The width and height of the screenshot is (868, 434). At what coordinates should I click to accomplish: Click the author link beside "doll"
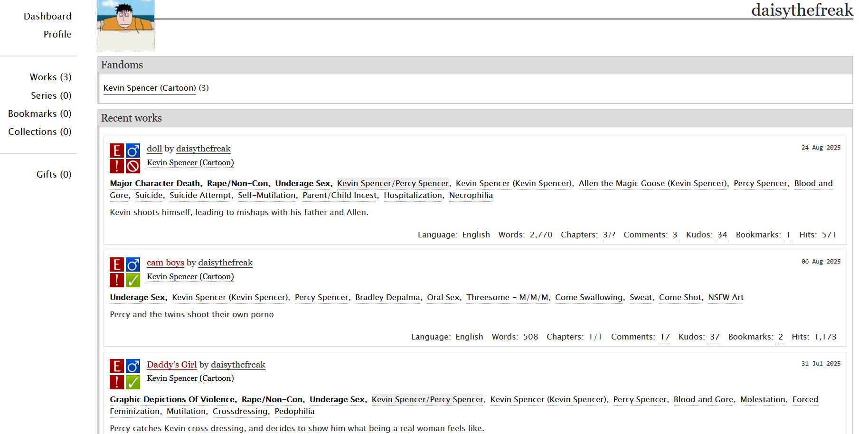[x=203, y=149]
